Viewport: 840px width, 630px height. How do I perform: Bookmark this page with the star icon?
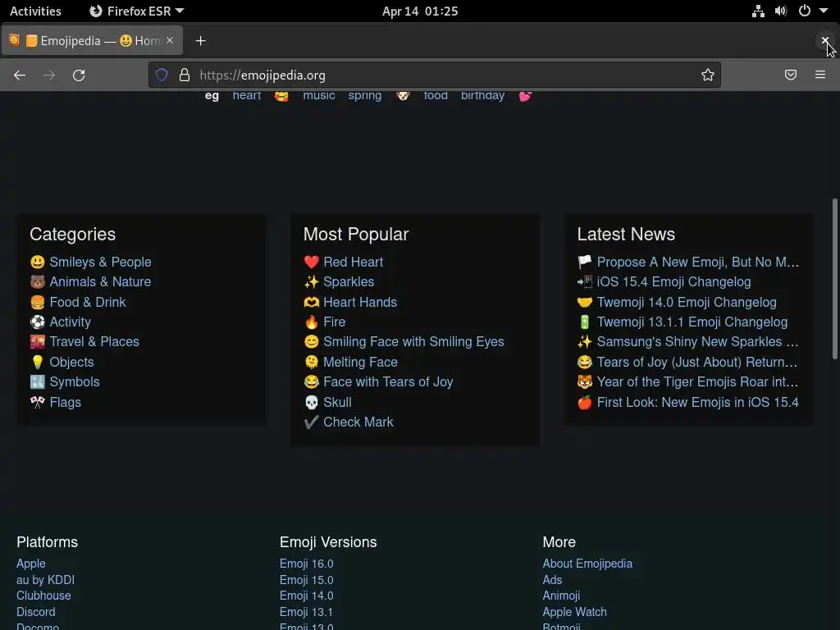coord(708,75)
